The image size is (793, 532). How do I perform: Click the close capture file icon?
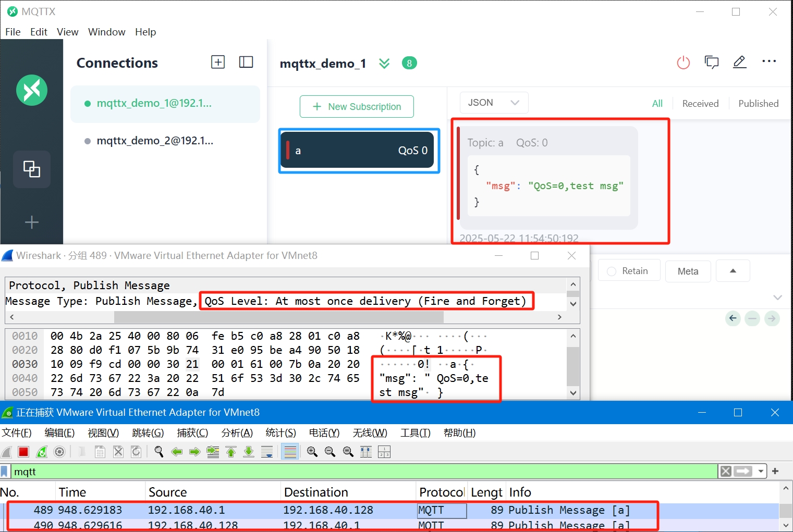click(118, 452)
